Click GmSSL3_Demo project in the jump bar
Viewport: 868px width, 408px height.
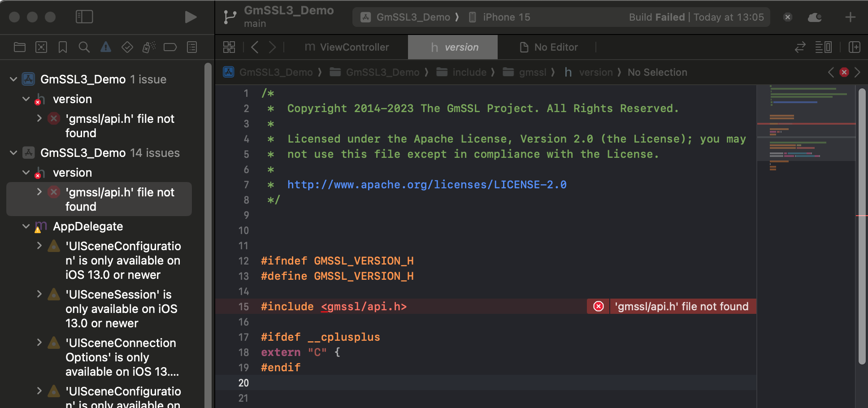tap(269, 72)
